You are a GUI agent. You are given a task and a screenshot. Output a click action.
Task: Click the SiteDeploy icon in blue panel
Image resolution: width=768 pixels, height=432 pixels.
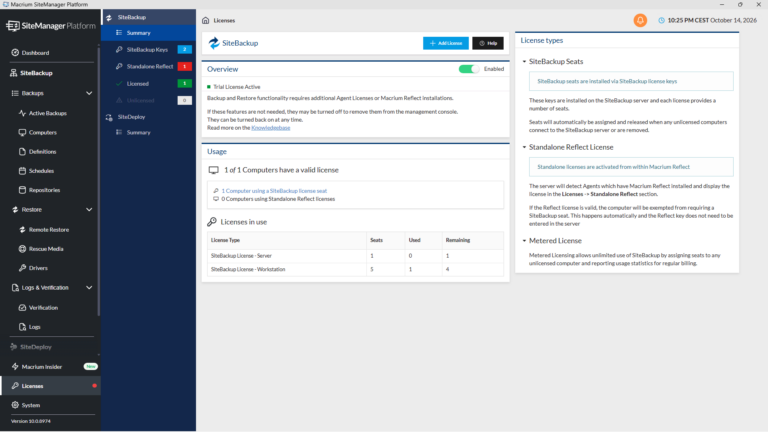click(x=109, y=117)
